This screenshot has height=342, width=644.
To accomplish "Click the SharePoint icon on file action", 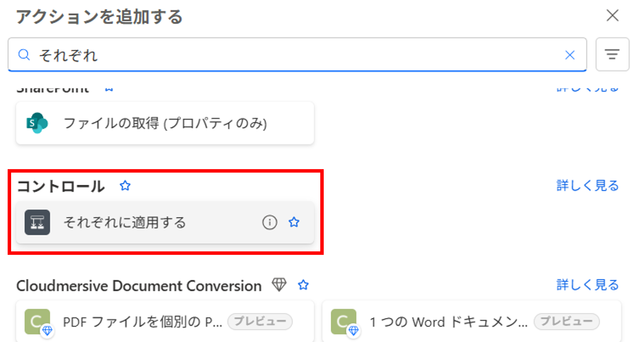I will coord(37,123).
